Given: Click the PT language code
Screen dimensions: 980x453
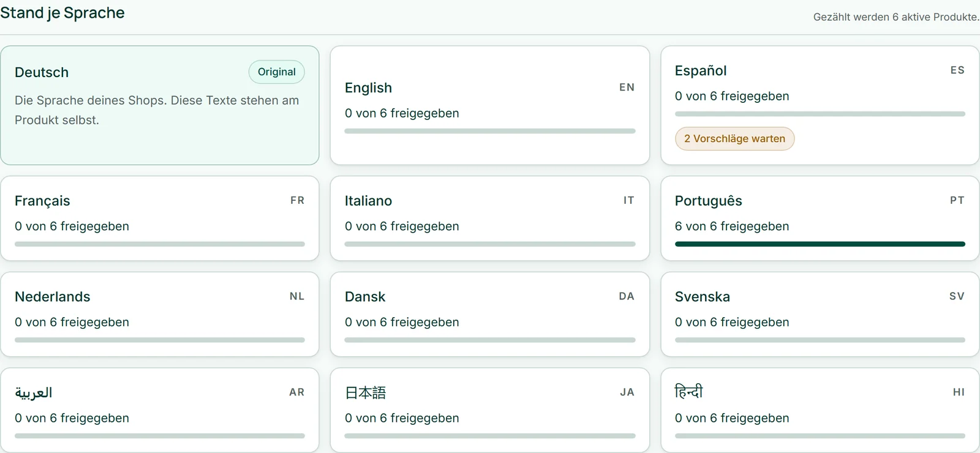Looking at the screenshot, I should [x=957, y=200].
